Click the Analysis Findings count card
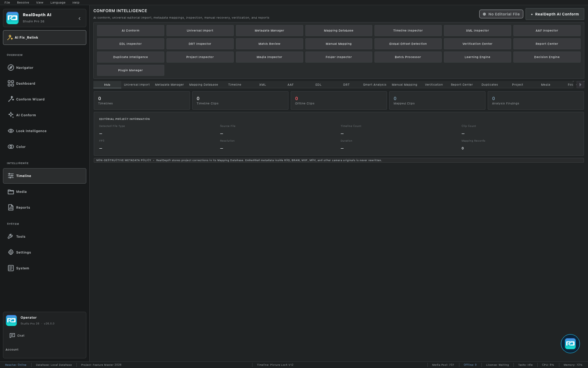588x368 pixels. point(536,100)
